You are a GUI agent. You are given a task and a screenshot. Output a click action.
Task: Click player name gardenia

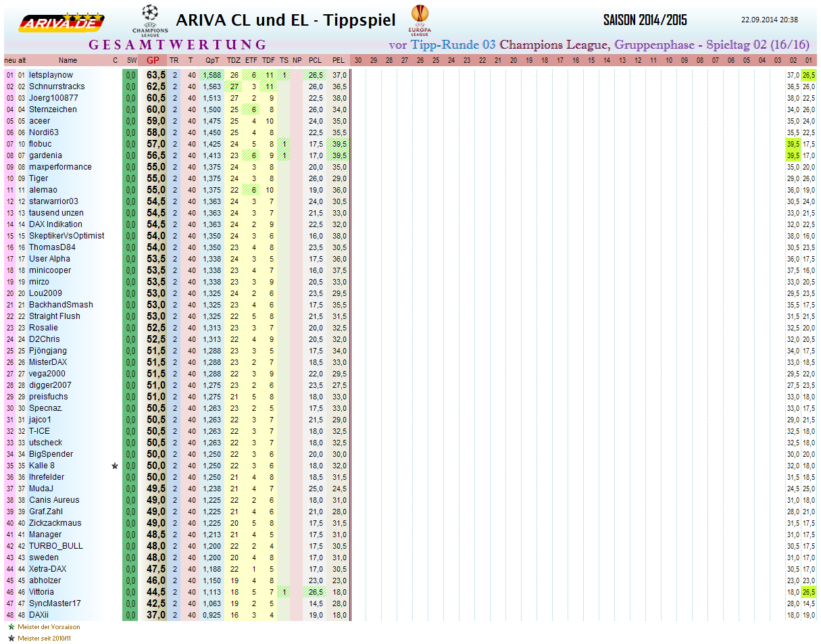pos(45,155)
